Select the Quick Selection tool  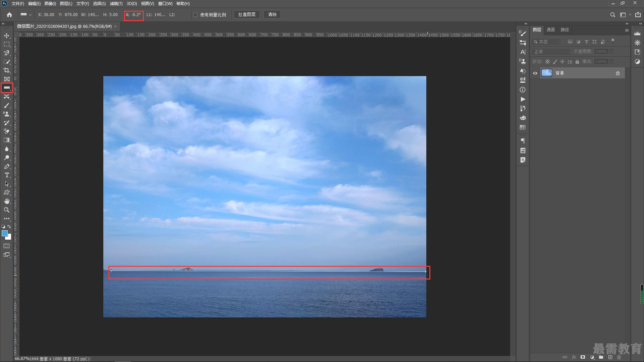pyautogui.click(x=7, y=62)
